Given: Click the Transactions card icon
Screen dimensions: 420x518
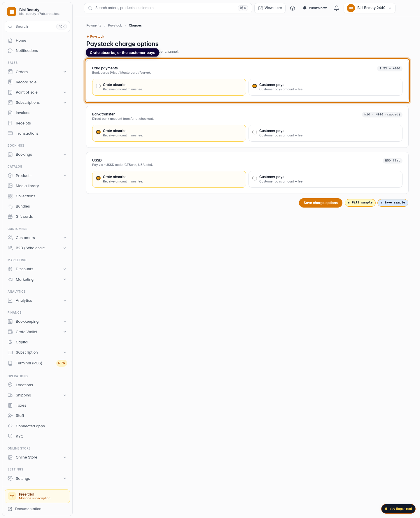Looking at the screenshot, I should pyautogui.click(x=10, y=133).
